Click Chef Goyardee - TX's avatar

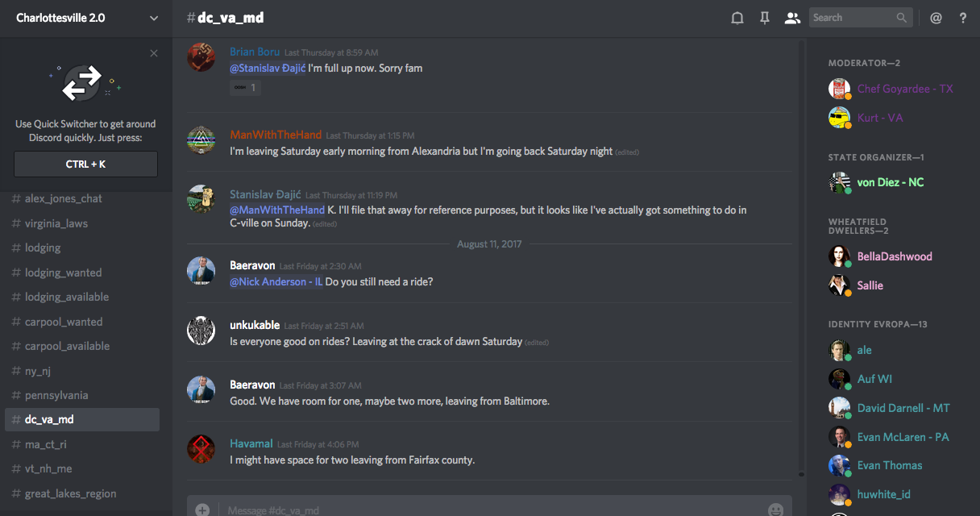[x=840, y=89]
